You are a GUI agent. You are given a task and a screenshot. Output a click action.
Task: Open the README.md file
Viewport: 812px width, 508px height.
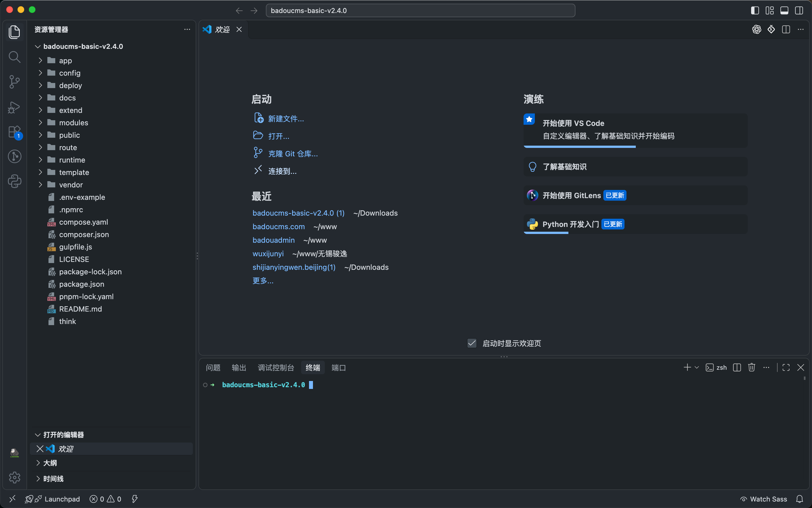[x=81, y=309]
